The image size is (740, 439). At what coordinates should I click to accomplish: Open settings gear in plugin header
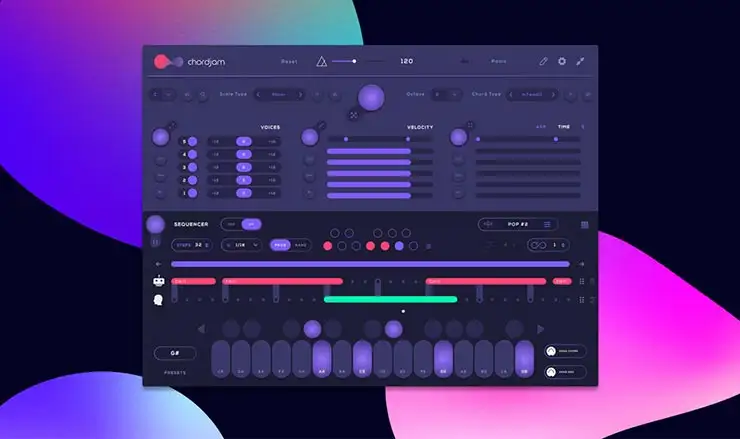[562, 61]
